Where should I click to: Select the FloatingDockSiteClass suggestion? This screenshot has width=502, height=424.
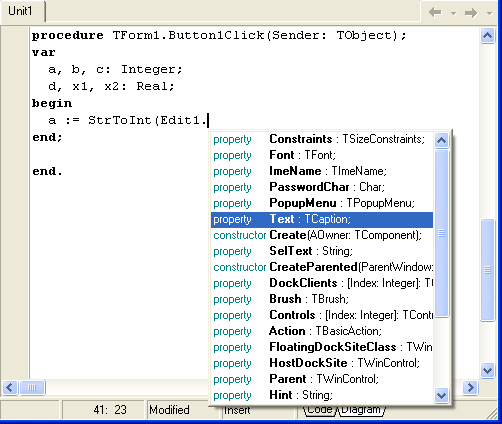pyautogui.click(x=322, y=347)
